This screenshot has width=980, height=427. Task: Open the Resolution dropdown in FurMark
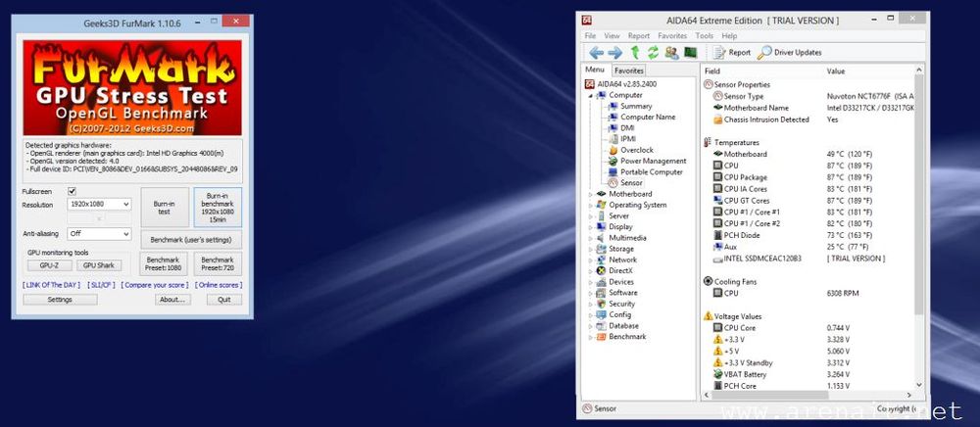click(x=99, y=204)
